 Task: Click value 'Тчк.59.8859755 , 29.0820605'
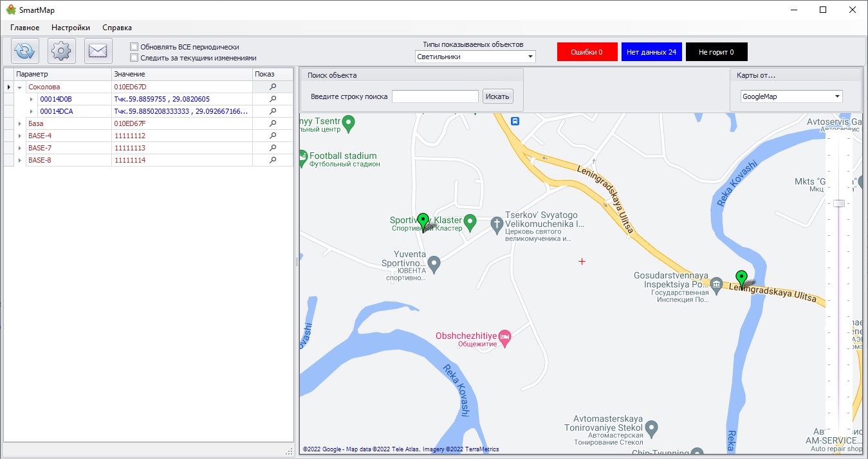pyautogui.click(x=162, y=99)
